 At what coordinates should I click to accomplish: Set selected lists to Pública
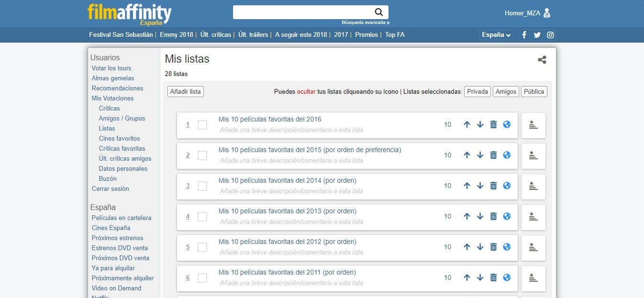pyautogui.click(x=534, y=91)
